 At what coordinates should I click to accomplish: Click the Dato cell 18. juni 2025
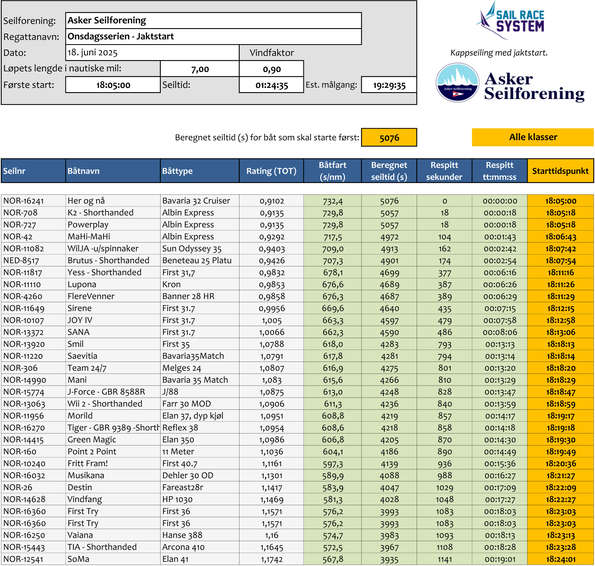(152, 52)
